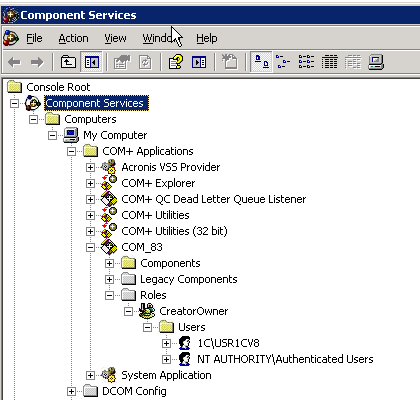Expand the System Application node
The height and width of the screenshot is (400, 420).
[90, 375]
